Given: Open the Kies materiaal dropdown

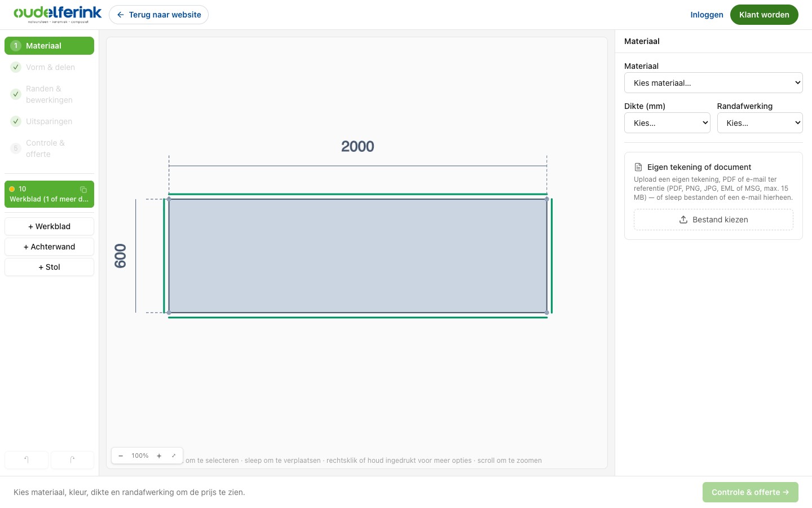Looking at the screenshot, I should tap(713, 83).
